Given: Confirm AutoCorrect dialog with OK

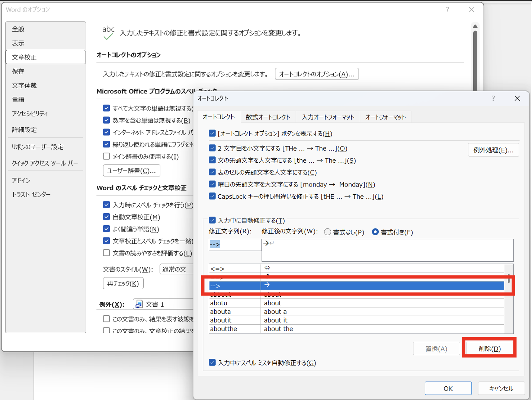Looking at the screenshot, I should (448, 388).
